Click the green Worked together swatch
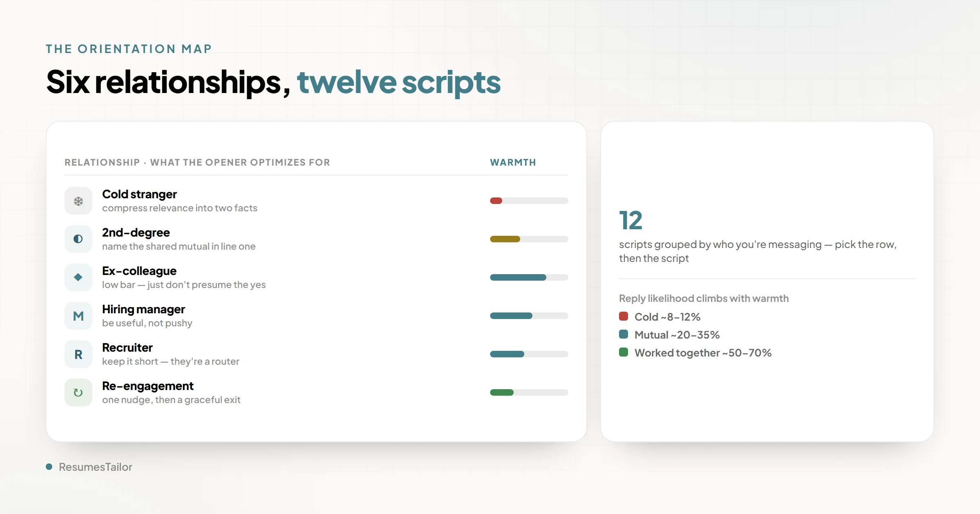 pyautogui.click(x=624, y=352)
